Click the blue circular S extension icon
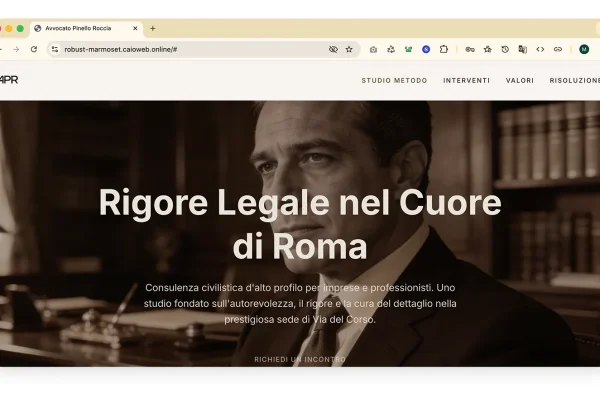 [426, 49]
